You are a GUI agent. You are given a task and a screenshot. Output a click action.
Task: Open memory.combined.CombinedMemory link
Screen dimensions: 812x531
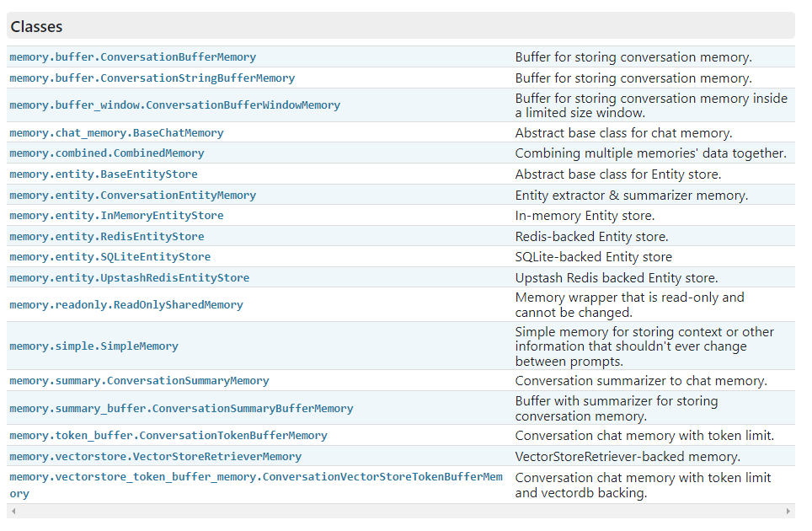click(107, 153)
